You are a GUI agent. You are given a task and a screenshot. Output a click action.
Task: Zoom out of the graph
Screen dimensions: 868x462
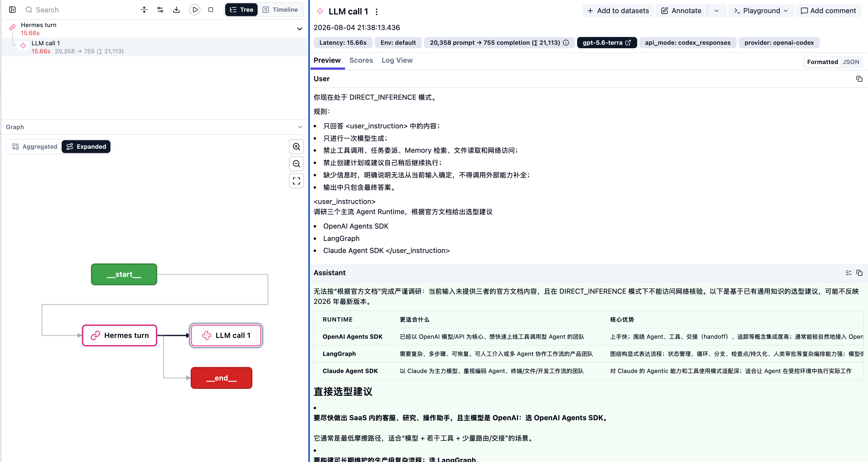click(x=296, y=164)
